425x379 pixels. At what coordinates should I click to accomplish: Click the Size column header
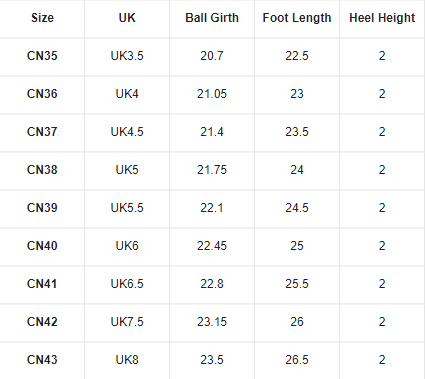click(42, 18)
